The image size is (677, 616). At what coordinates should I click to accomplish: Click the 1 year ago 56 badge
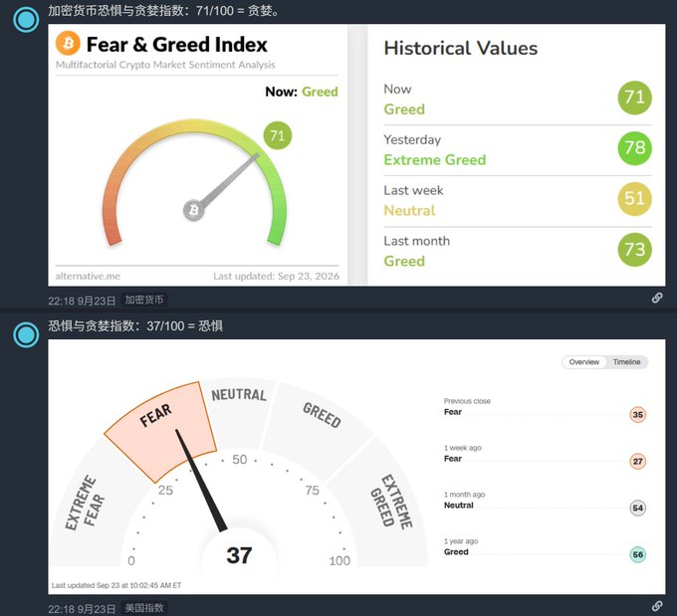coord(638,554)
